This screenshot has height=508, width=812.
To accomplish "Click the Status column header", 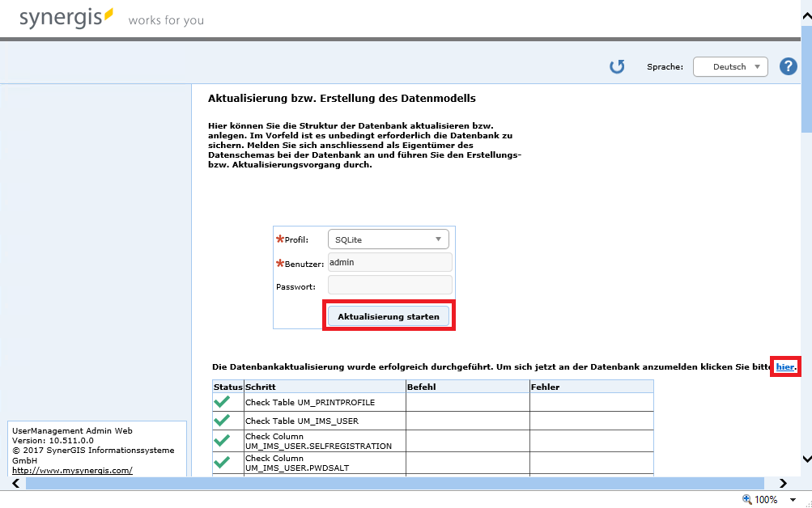I will [227, 387].
